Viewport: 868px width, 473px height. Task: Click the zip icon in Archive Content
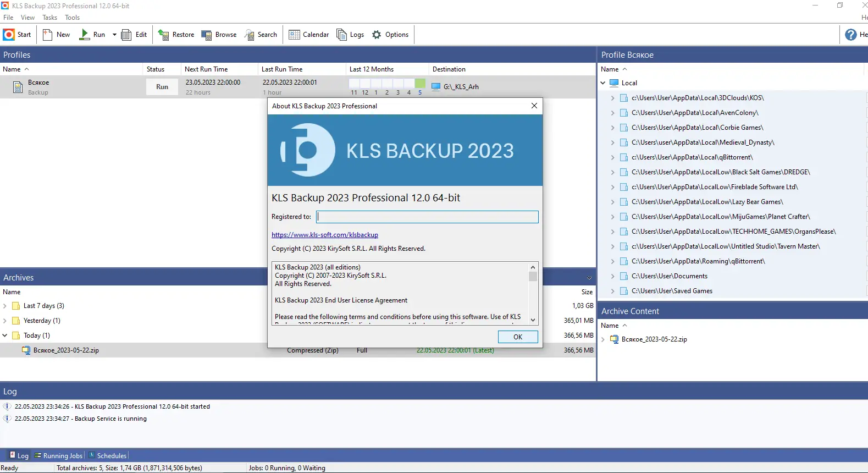point(614,339)
